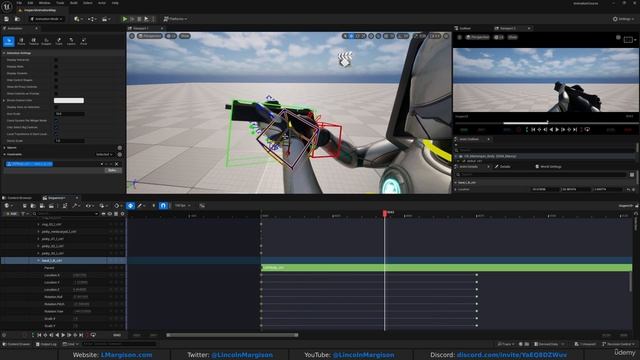The image size is (640, 360).
Task: Open the File menu
Action: pos(19,3)
